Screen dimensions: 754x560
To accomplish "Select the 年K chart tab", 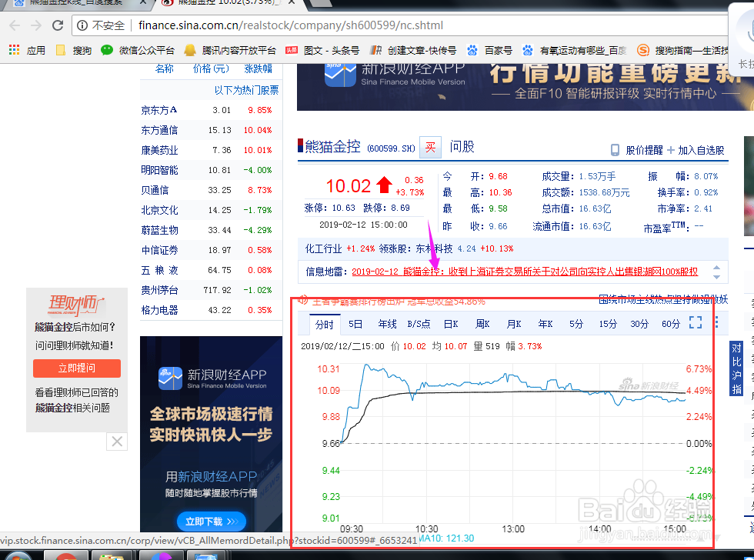I will coord(545,324).
